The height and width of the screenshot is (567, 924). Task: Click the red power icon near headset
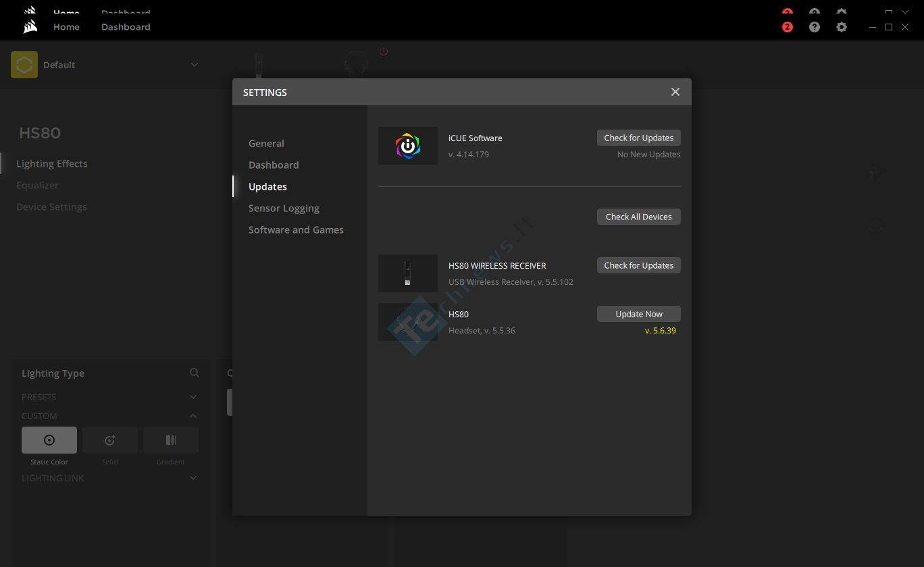pos(384,52)
